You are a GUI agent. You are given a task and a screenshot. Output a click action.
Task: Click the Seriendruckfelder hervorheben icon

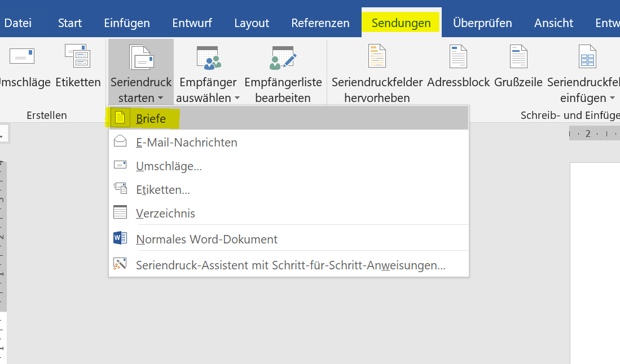click(377, 56)
